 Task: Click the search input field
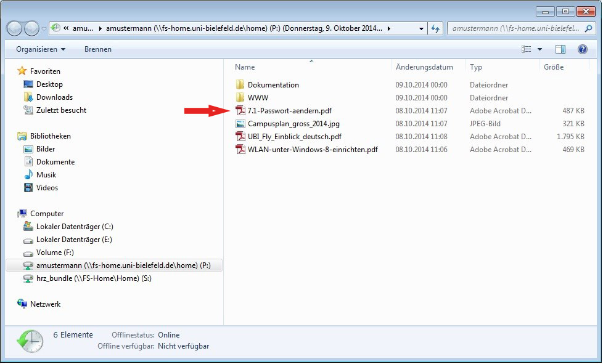pyautogui.click(x=518, y=28)
